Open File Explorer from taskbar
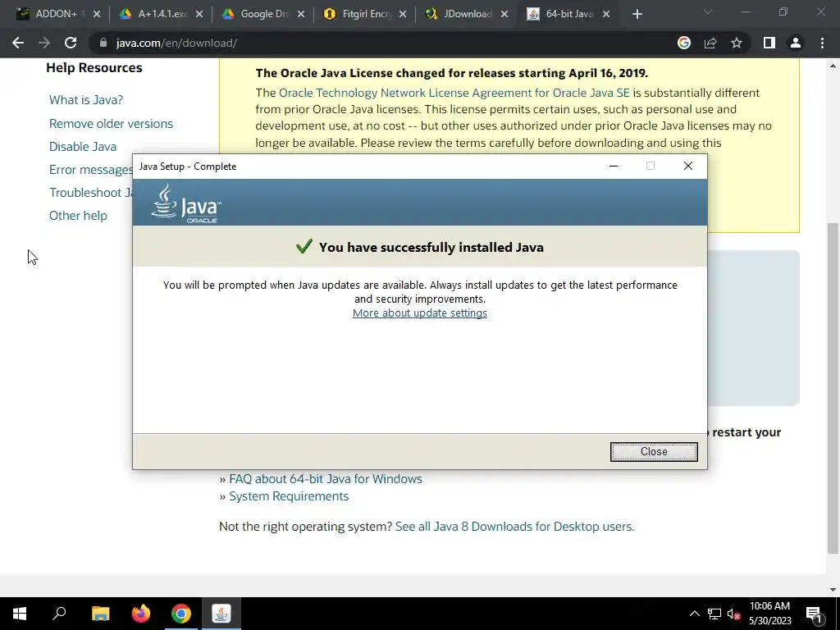The width and height of the screenshot is (840, 630). pyautogui.click(x=100, y=614)
